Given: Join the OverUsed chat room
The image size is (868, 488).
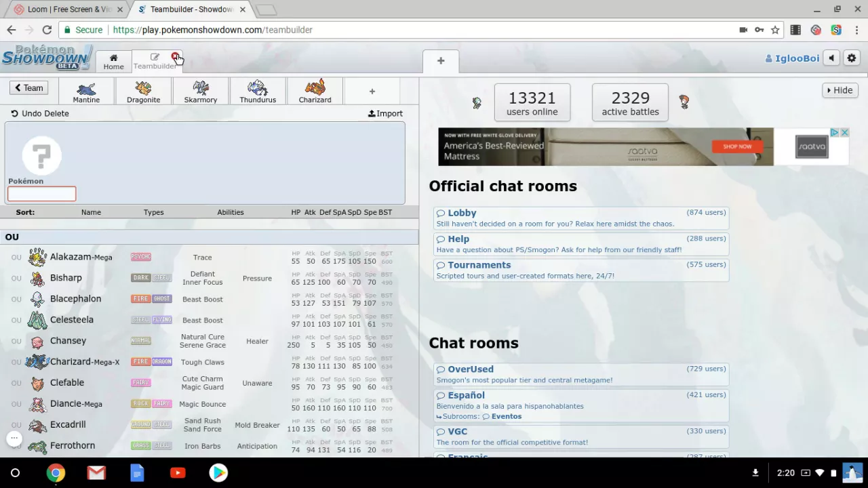Looking at the screenshot, I should (581, 374).
